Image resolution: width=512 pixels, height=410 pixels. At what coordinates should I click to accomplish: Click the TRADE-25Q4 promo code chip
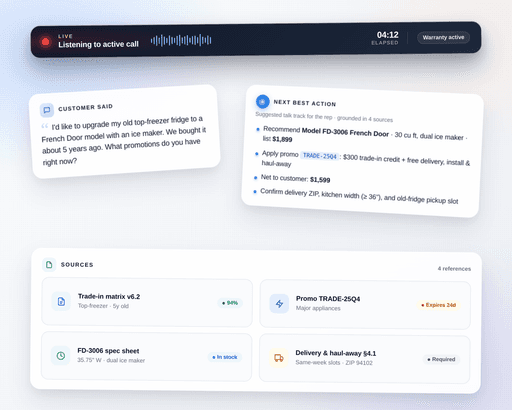[320, 156]
